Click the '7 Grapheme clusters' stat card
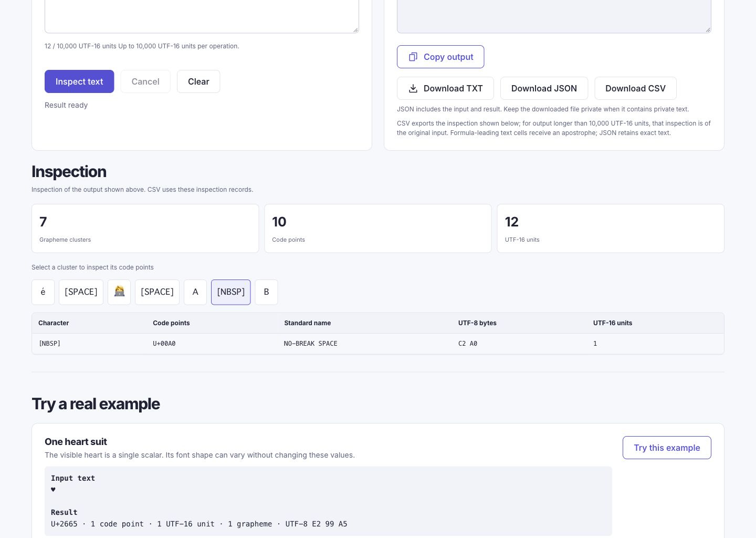The image size is (756, 538). click(145, 229)
